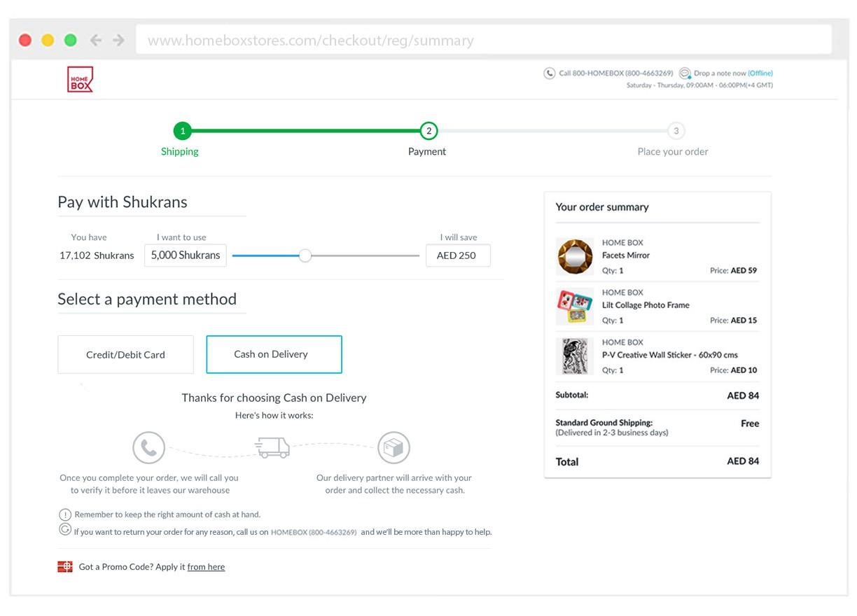
Task: Click Standard Ground Shipping label
Action: 604,423
